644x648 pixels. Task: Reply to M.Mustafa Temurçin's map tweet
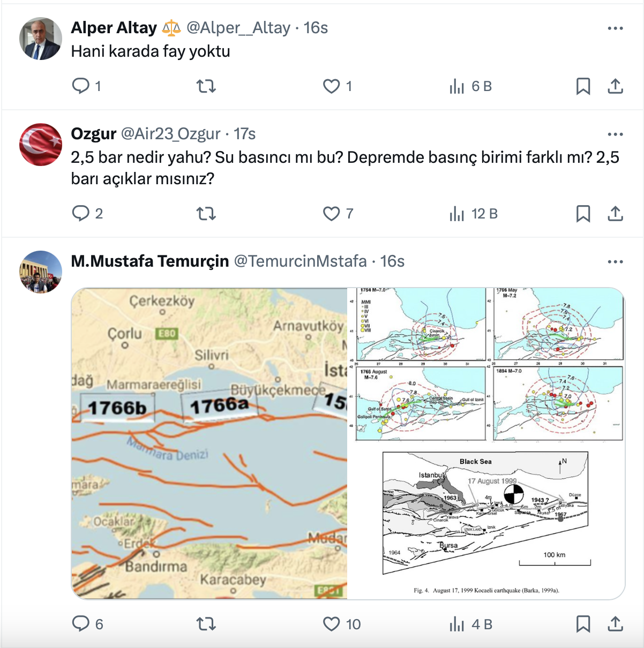point(81,623)
